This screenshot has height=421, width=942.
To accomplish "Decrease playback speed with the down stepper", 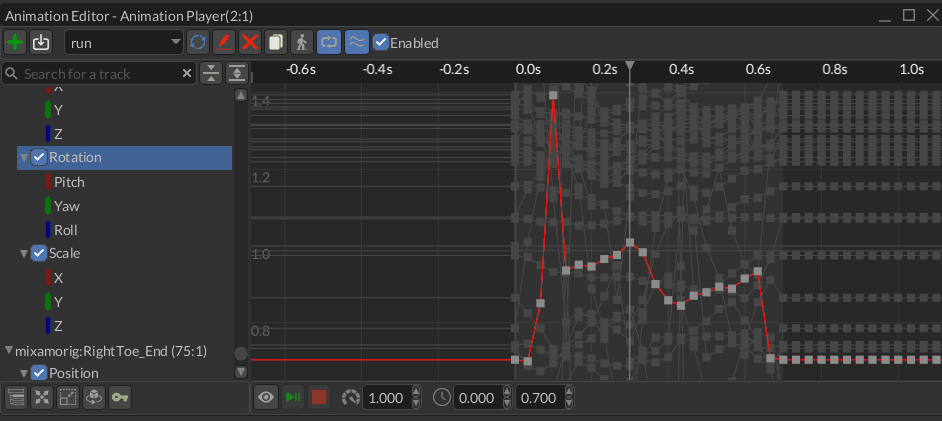I will 416,403.
